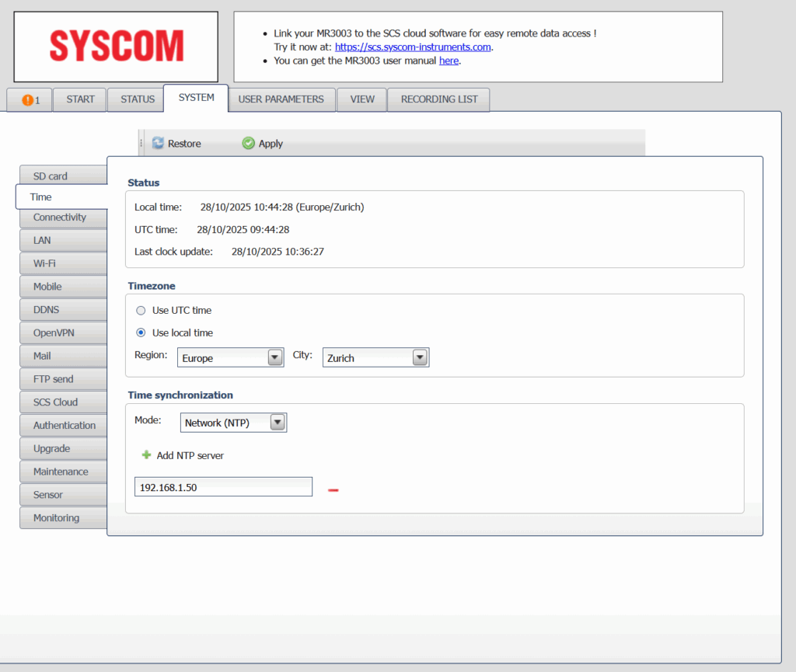This screenshot has width=796, height=672.
Task: Click the user manual here link
Action: point(449,61)
